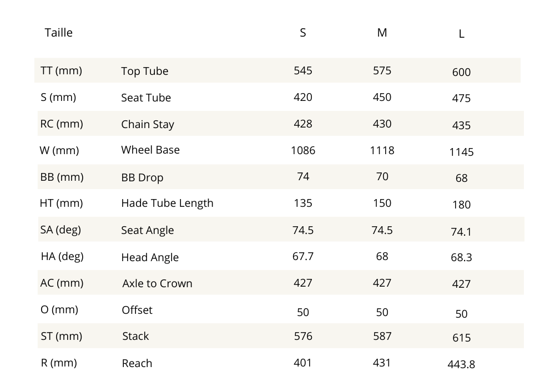Viewport: 555px width, 392px height.
Task: Select the S size column header
Action: tap(302, 33)
